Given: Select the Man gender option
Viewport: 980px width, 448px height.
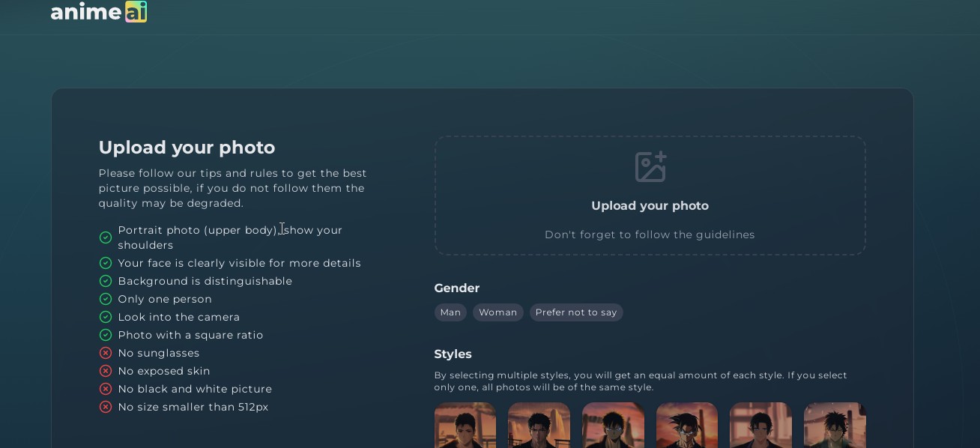Looking at the screenshot, I should pos(450,312).
